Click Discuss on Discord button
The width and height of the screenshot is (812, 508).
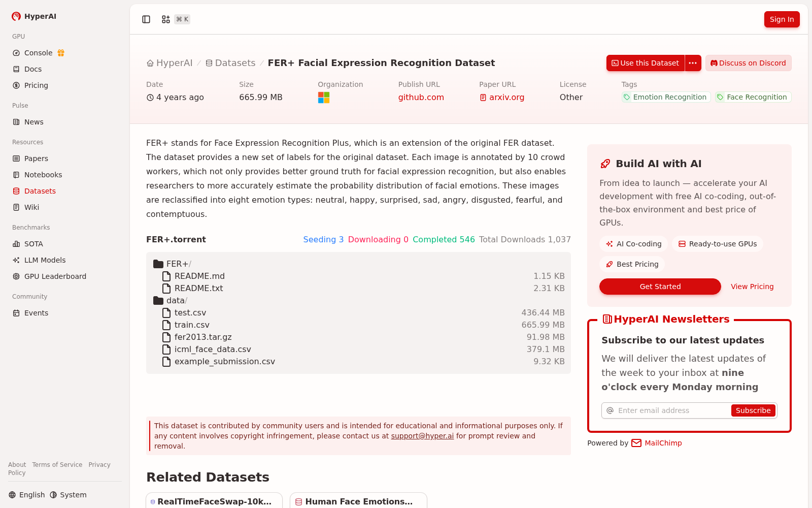[x=748, y=63]
